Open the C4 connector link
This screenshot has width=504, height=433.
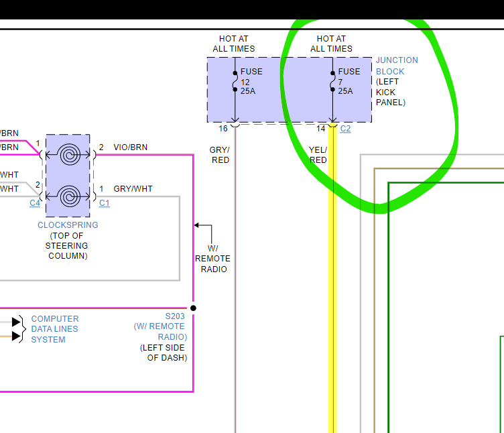35,202
